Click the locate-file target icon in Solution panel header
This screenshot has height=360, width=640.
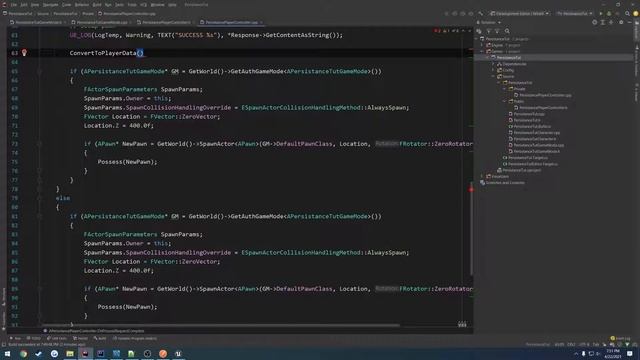tap(594, 22)
